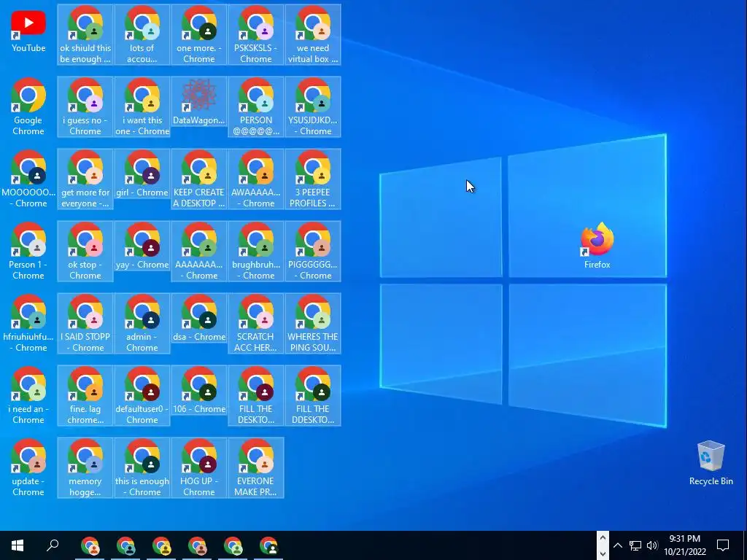Click the 'memory hogge...' Chrome icon
747x560 pixels.
(x=85, y=467)
